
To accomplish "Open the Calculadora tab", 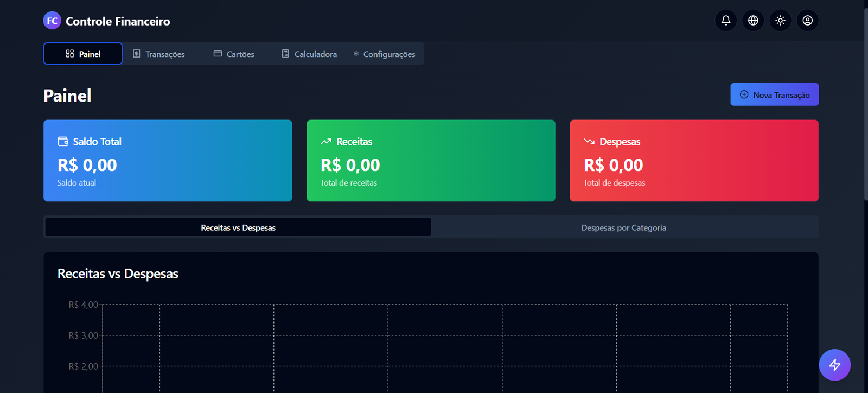I will pos(309,54).
